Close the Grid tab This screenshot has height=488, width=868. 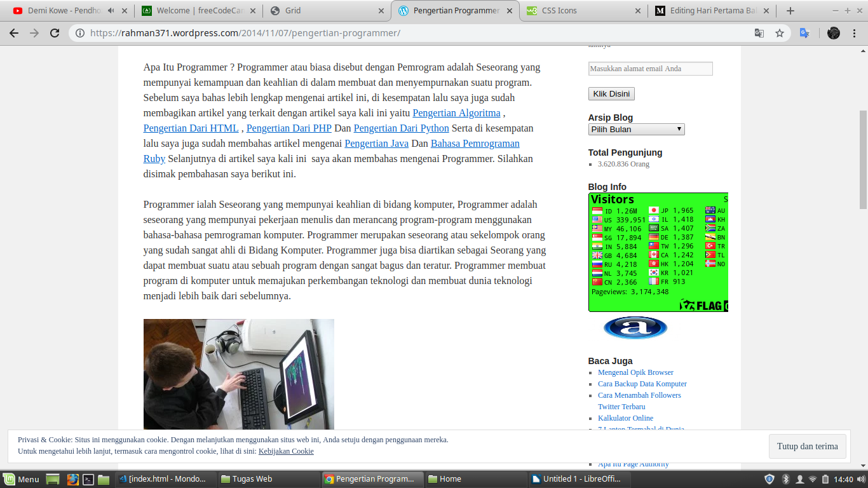tap(381, 11)
